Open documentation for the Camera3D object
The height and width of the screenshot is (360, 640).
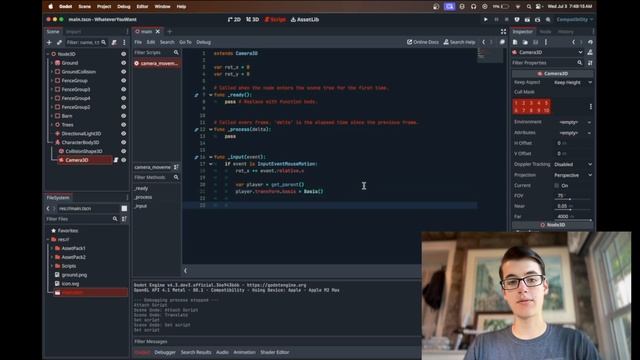point(590,52)
